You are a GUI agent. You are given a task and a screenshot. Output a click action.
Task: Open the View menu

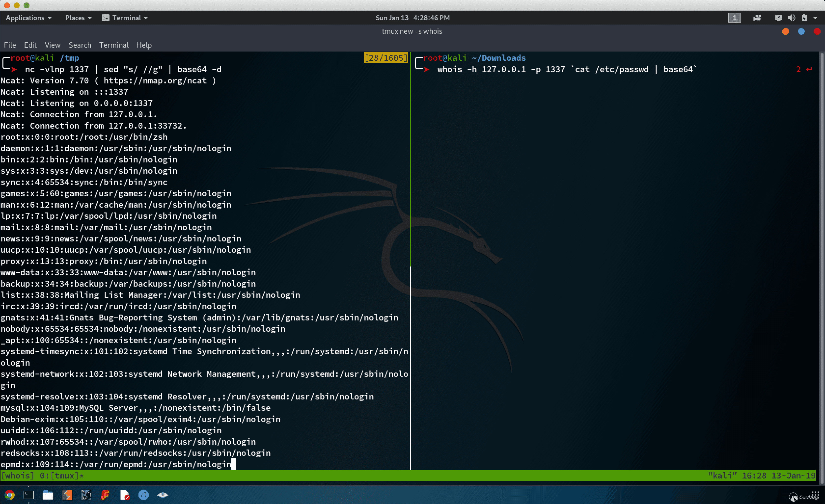pos(53,45)
